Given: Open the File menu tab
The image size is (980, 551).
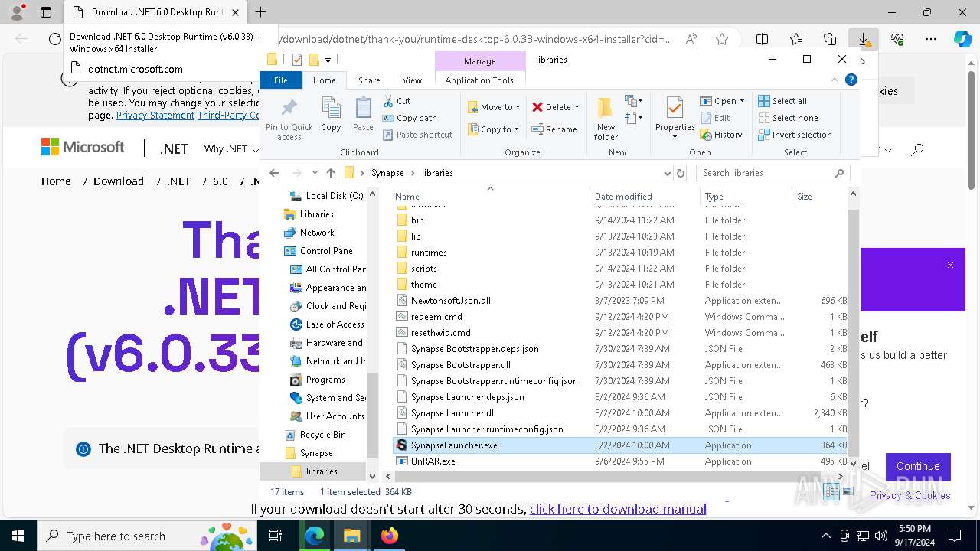Looking at the screenshot, I should [x=281, y=80].
